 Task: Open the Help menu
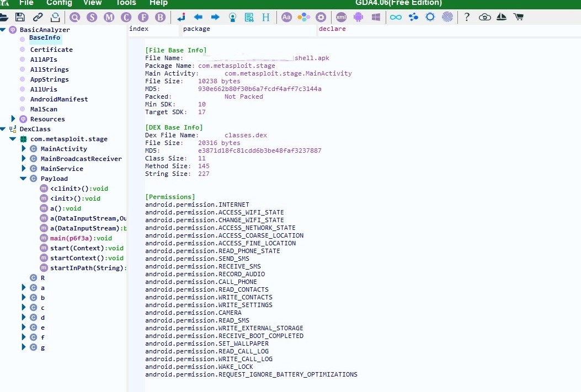click(x=158, y=3)
